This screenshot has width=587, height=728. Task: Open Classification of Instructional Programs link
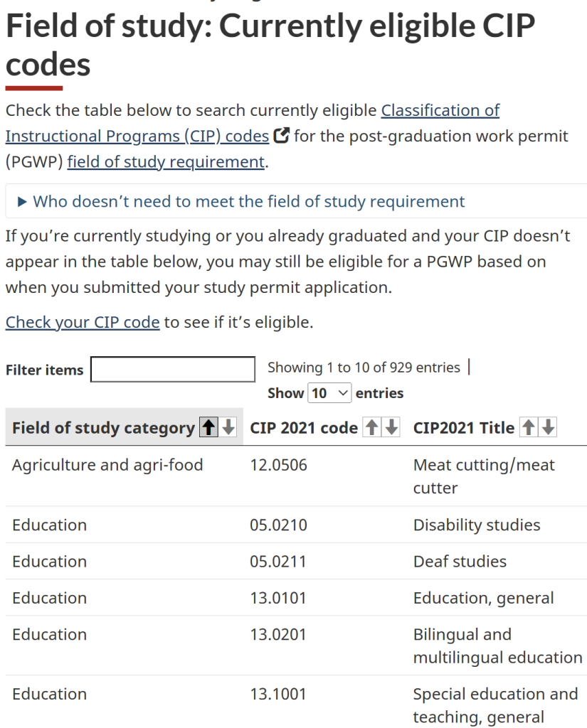click(x=440, y=110)
